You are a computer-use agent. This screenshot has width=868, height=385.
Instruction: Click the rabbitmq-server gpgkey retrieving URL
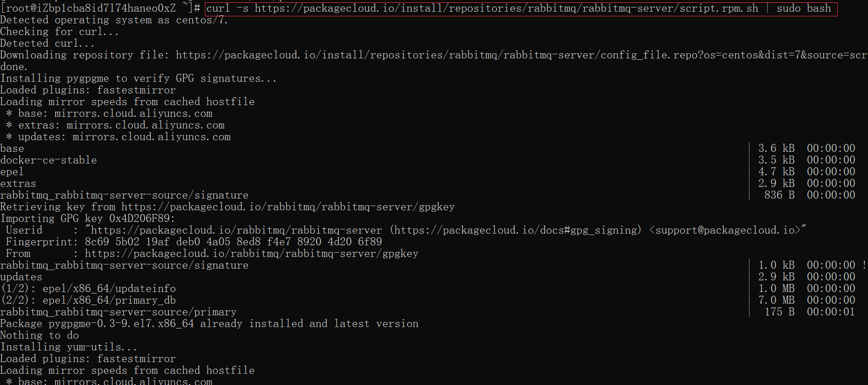[x=288, y=207]
